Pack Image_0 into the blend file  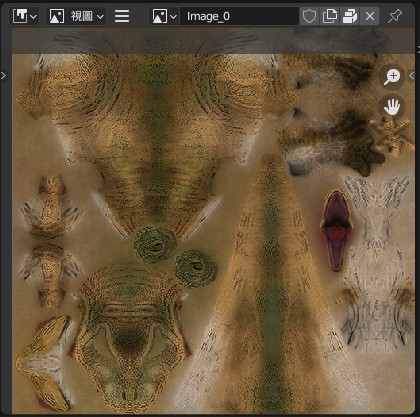(350, 16)
